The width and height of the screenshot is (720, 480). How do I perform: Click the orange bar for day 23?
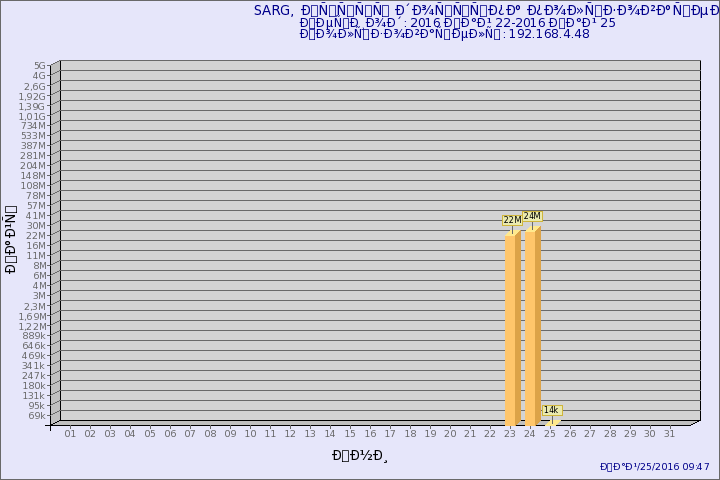(512, 330)
